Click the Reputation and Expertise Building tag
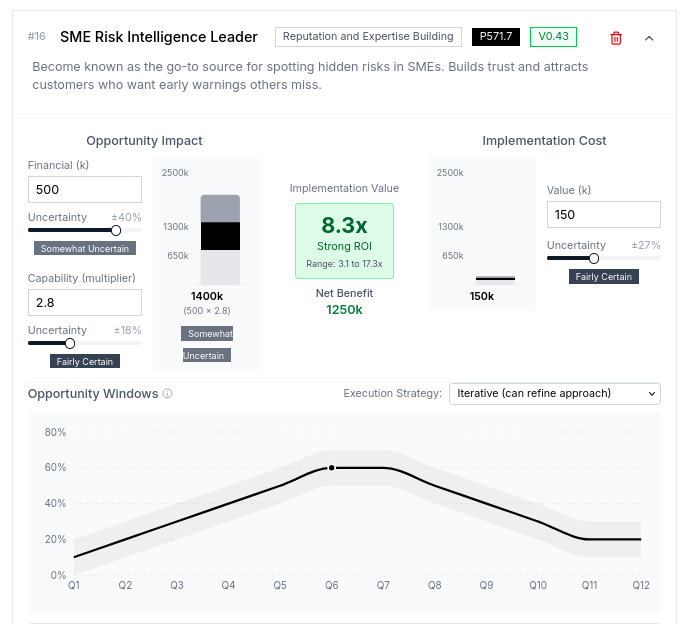Image resolution: width=685 pixels, height=624 pixels. (x=368, y=37)
